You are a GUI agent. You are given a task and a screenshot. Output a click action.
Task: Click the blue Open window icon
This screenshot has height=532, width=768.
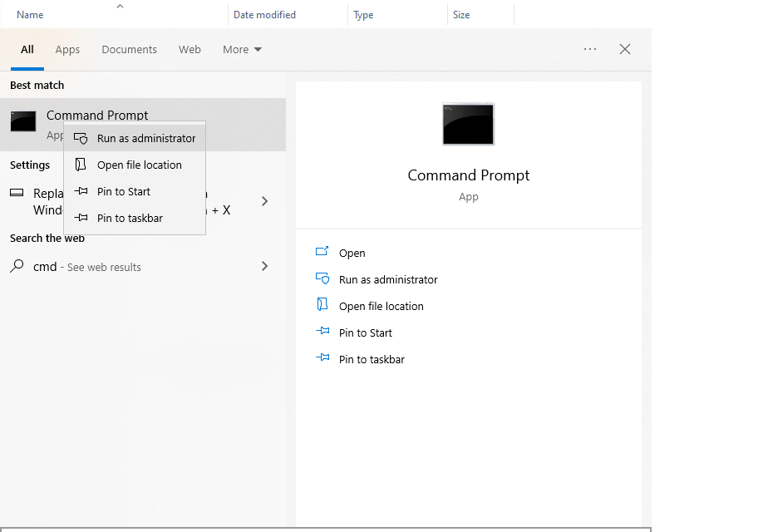322,251
